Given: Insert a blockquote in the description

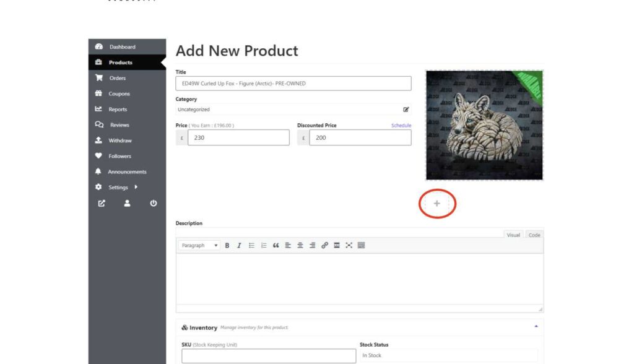Looking at the screenshot, I should (x=276, y=246).
